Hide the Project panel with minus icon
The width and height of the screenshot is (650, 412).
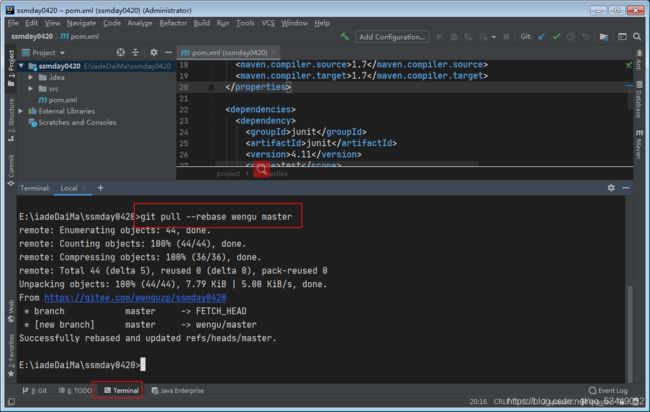168,52
